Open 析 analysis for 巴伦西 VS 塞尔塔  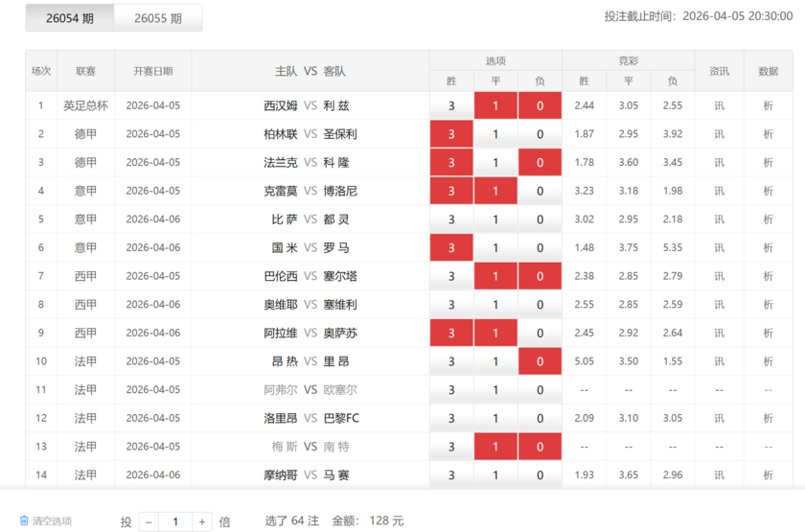768,276
